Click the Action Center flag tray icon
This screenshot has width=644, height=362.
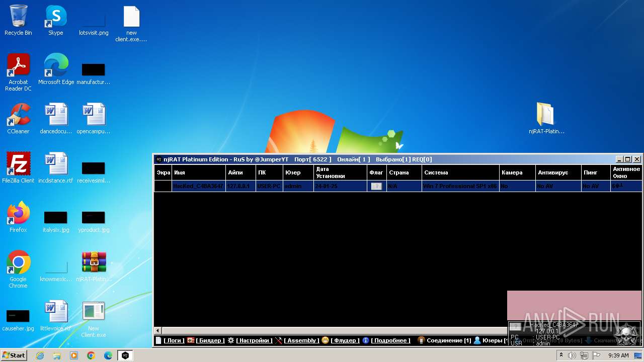596,355
